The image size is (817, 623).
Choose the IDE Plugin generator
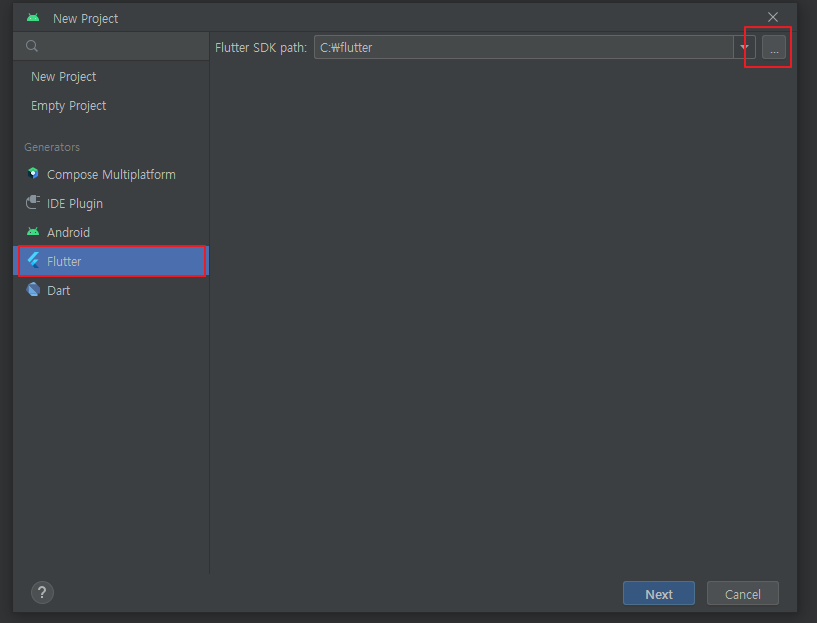[x=111, y=203]
